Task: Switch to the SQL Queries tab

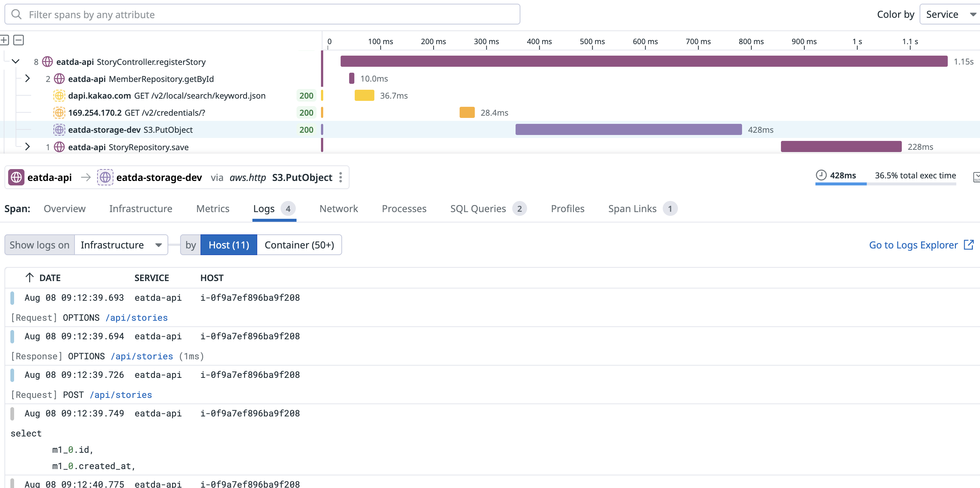Action: (478, 209)
